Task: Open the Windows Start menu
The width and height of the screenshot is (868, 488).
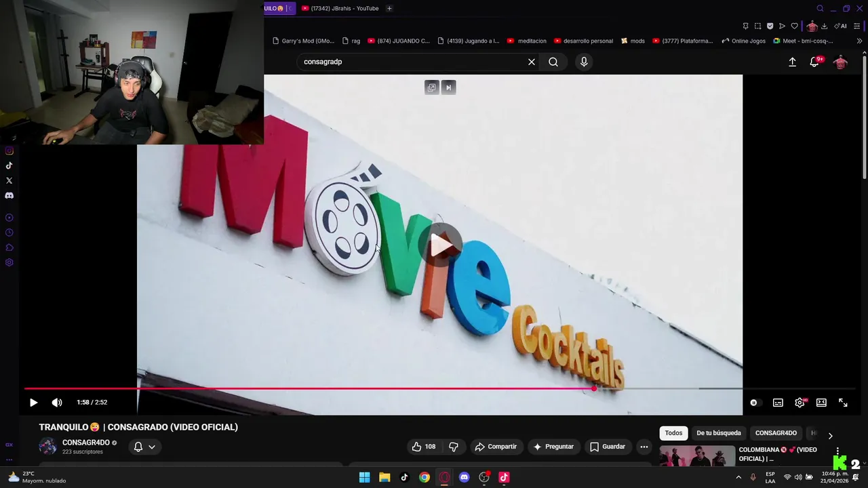Action: pos(365,477)
